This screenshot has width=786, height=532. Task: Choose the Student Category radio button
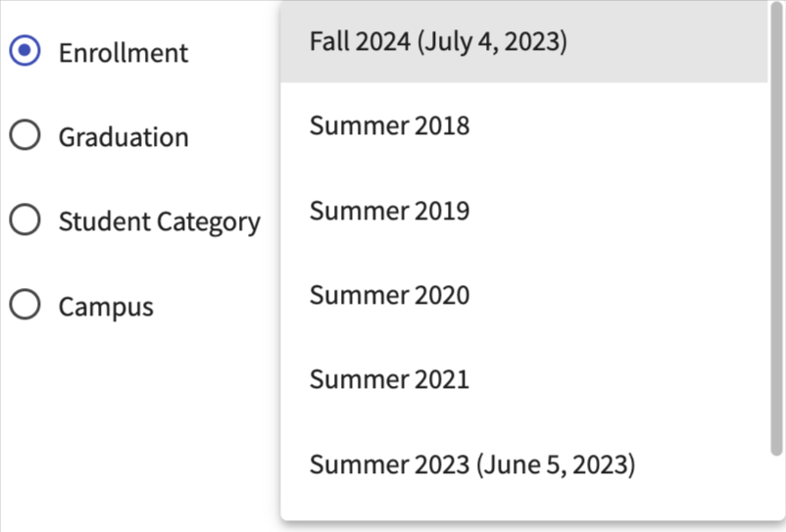click(25, 220)
